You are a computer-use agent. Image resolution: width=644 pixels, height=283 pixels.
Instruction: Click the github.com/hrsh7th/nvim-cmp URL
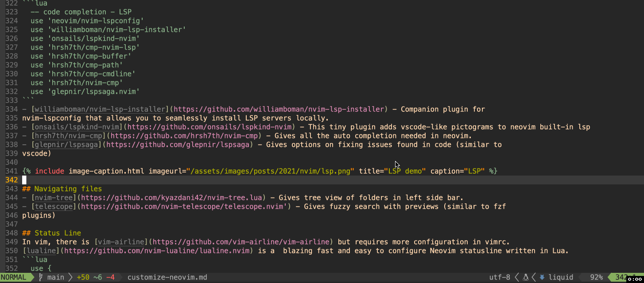(x=184, y=136)
